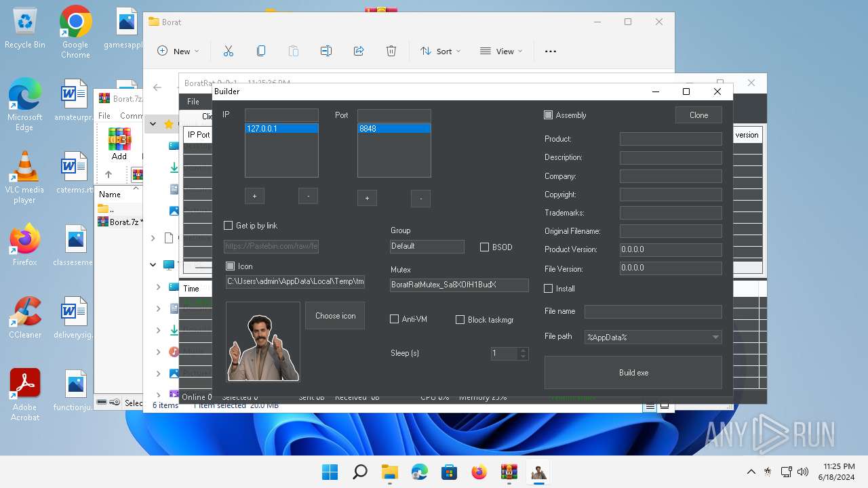868x488 pixels.
Task: Click WinRAR icon on taskbar
Action: coord(509,472)
